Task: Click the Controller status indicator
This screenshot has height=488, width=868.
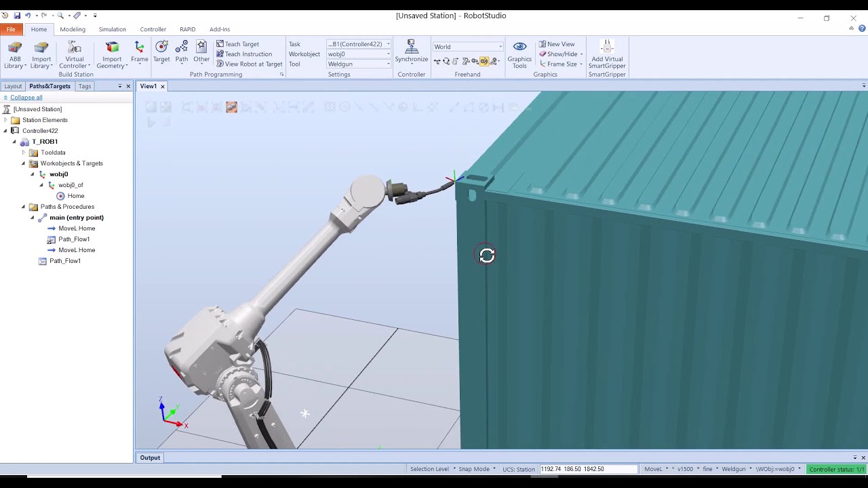Action: [837, 469]
